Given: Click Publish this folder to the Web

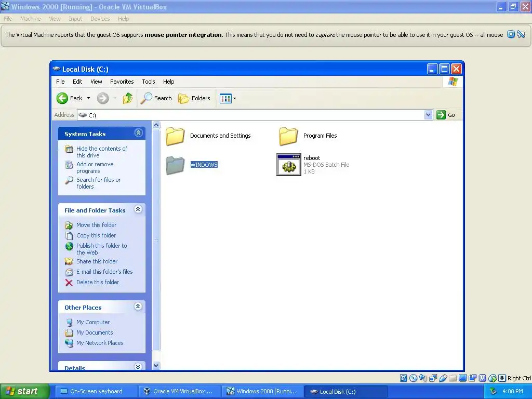Looking at the screenshot, I should [x=101, y=249].
